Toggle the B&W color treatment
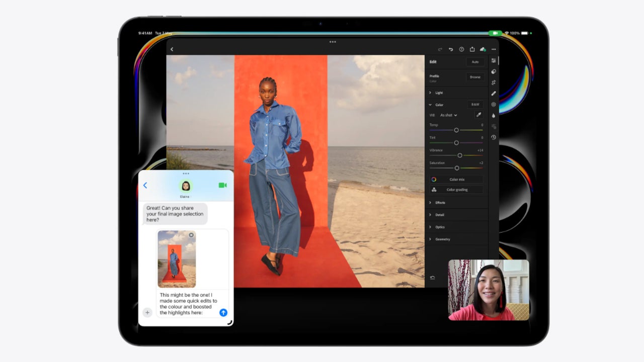 (x=475, y=105)
